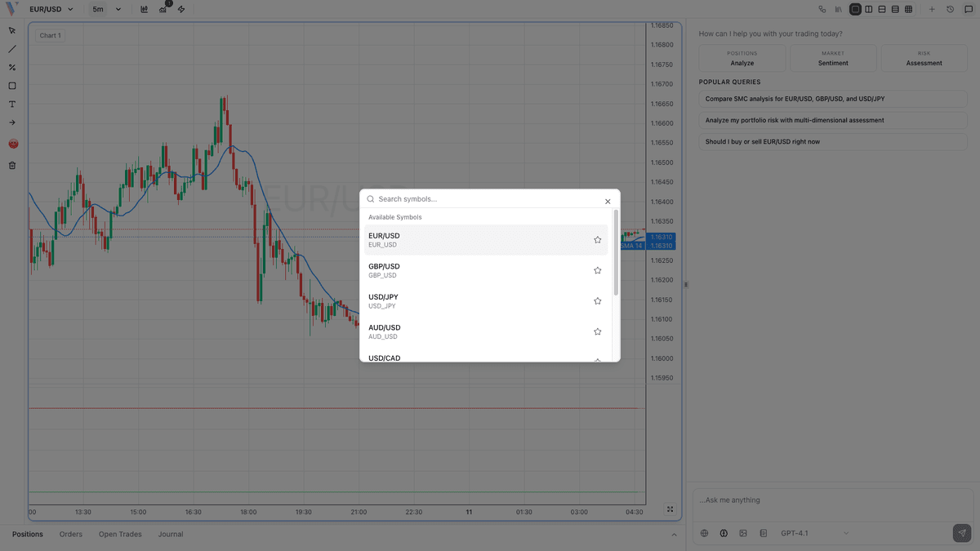This screenshot has width=980, height=551.
Task: Select the rectangle drawing tool
Action: coord(11,85)
